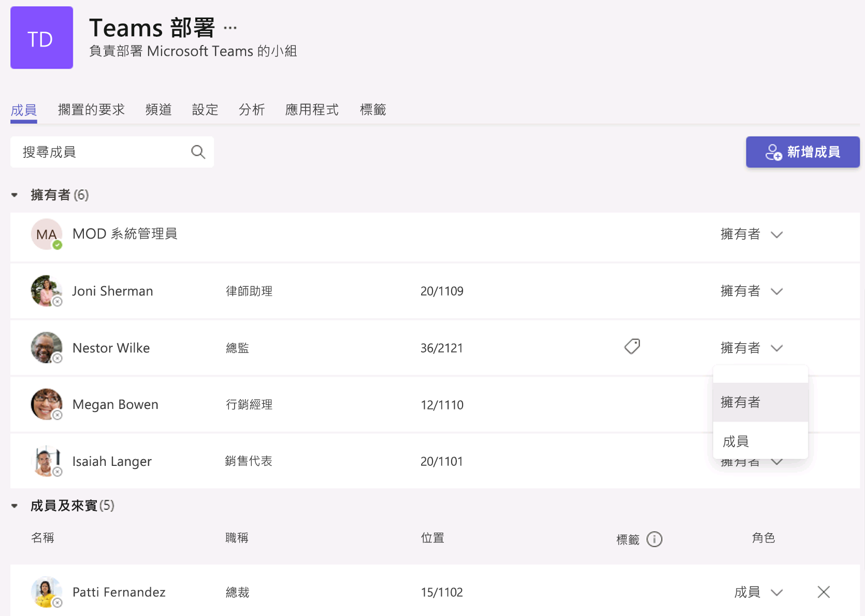
Task: Click the name MOD 系統管理員
Action: [125, 234]
